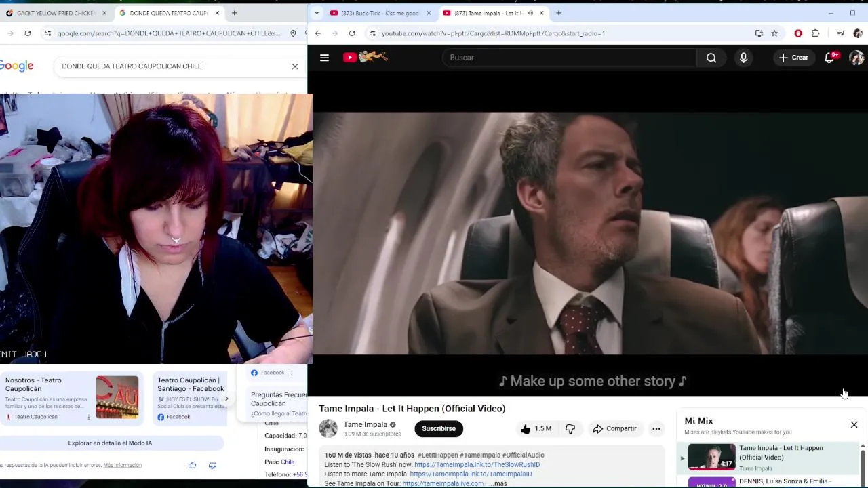The height and width of the screenshot is (488, 868).
Task: Mute the Tame Impala tab audio icon
Action: (530, 13)
